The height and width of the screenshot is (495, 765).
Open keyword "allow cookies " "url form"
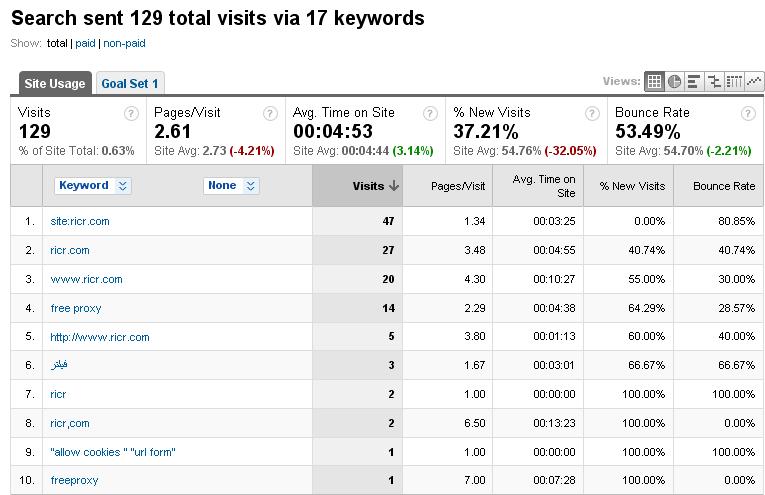click(x=113, y=452)
